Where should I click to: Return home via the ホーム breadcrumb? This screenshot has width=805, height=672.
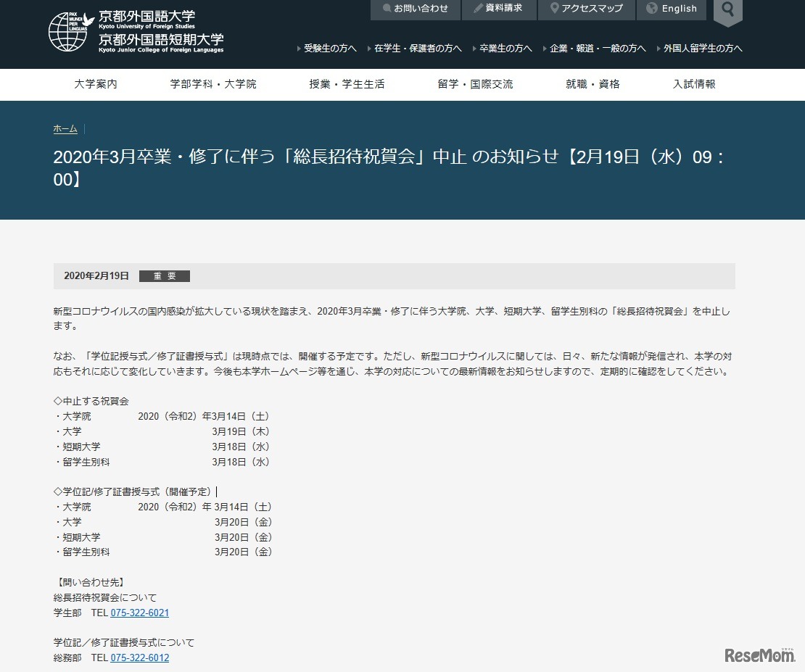(65, 128)
